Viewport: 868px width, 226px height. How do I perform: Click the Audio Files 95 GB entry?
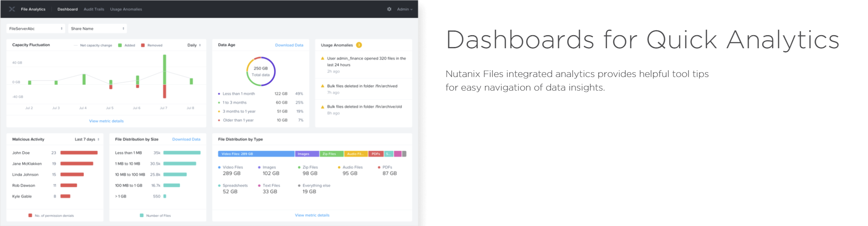350,171
